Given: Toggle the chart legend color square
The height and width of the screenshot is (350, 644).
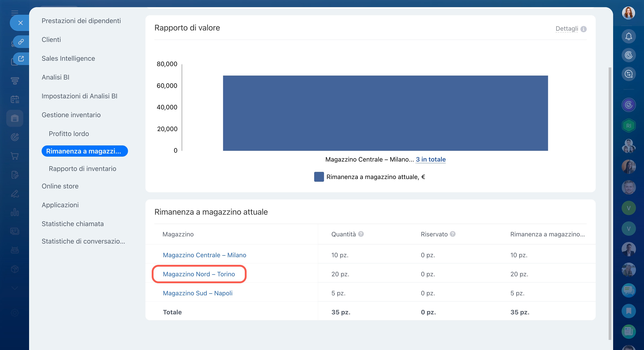Looking at the screenshot, I should (319, 177).
